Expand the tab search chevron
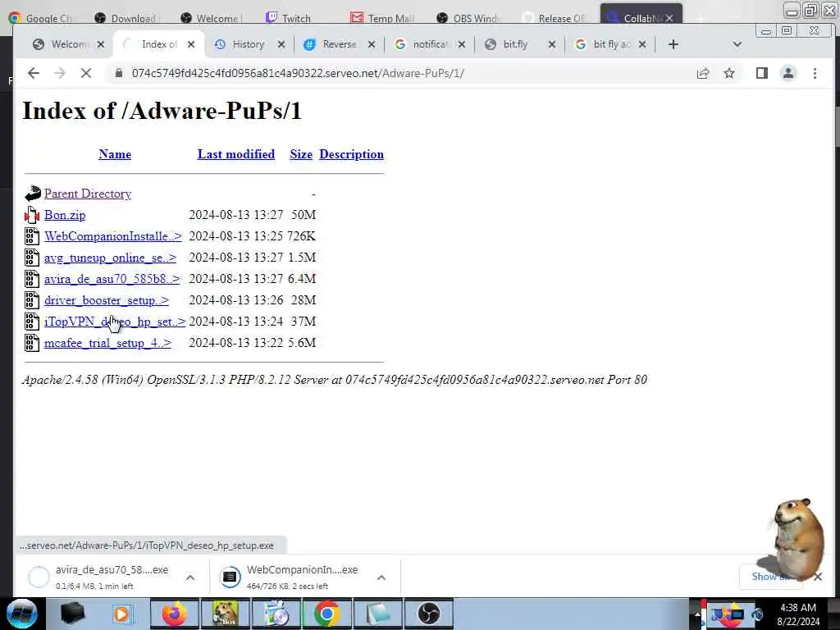The image size is (840, 630). [737, 44]
